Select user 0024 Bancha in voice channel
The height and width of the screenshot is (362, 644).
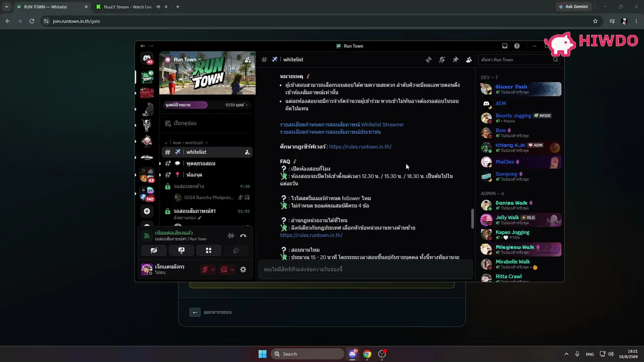pyautogui.click(x=211, y=198)
